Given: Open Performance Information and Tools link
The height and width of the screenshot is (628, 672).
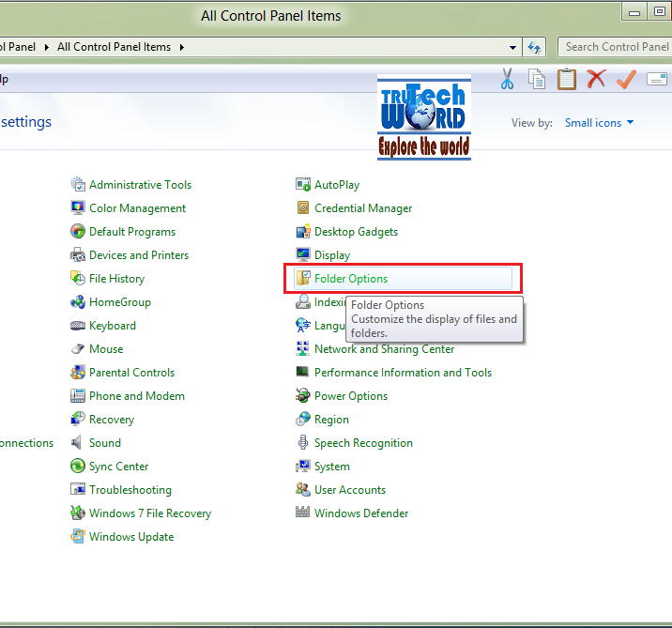Looking at the screenshot, I should pyautogui.click(x=403, y=373).
